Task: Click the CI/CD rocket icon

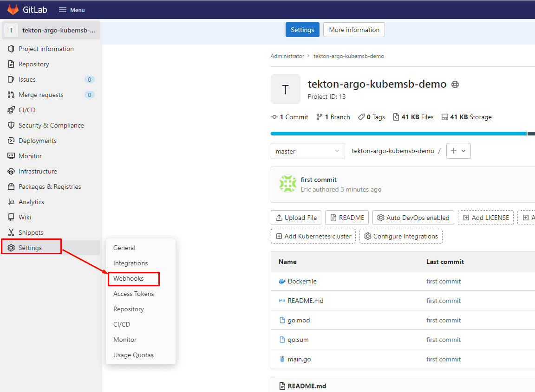Action: 11,110
